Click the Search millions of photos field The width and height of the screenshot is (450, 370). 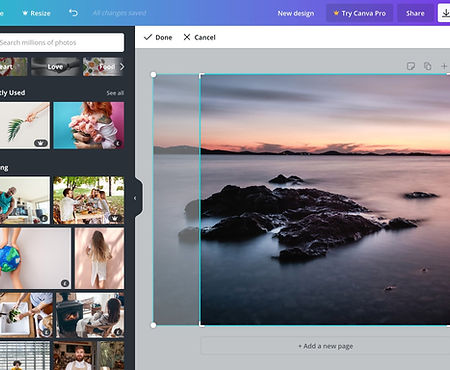(x=61, y=42)
